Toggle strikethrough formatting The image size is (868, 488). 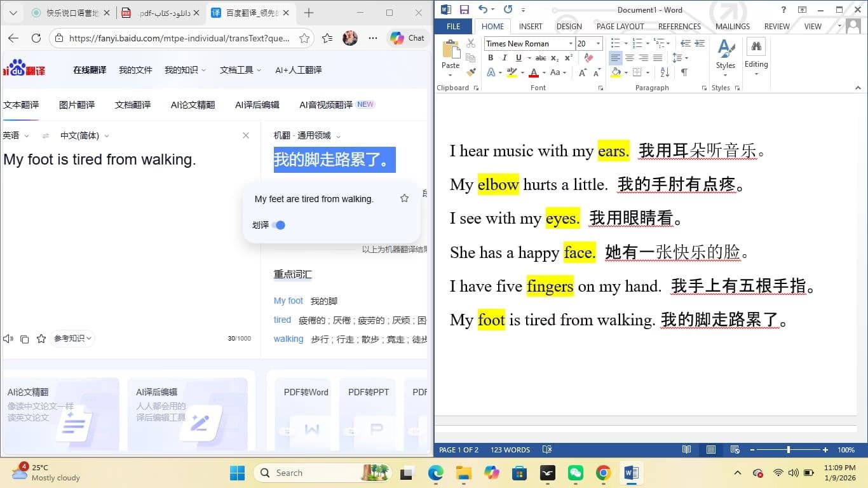[541, 58]
